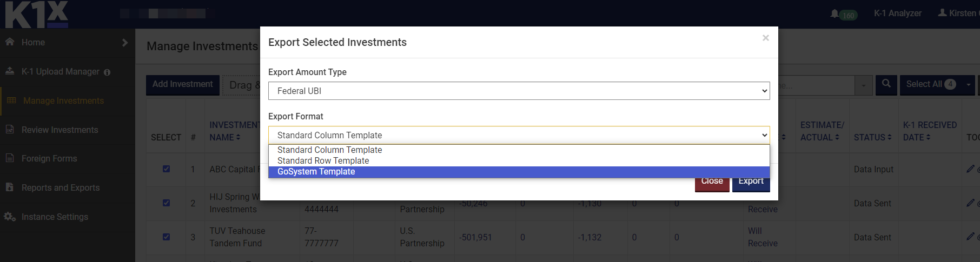Uncheck the checkbox for row 3
The height and width of the screenshot is (262, 980).
coord(167,237)
